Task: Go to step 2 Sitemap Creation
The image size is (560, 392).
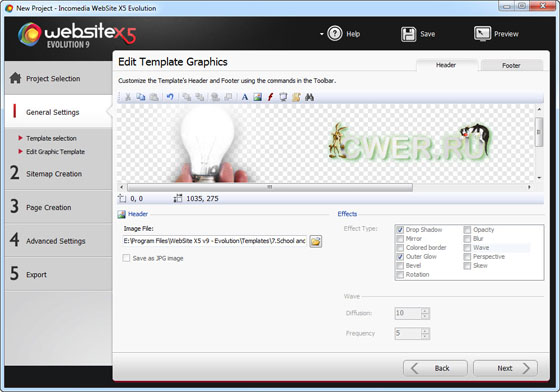Action: tap(58, 174)
